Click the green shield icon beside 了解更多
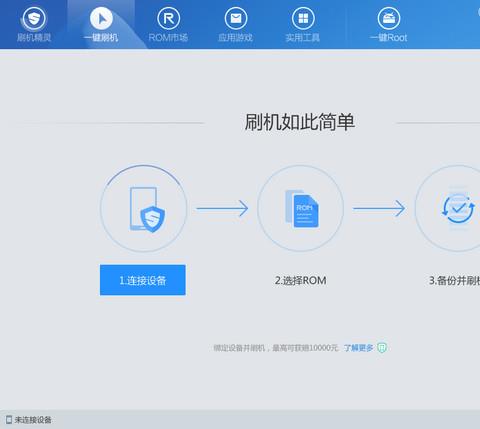Screen dimensions: 480x429 [x=382, y=348]
